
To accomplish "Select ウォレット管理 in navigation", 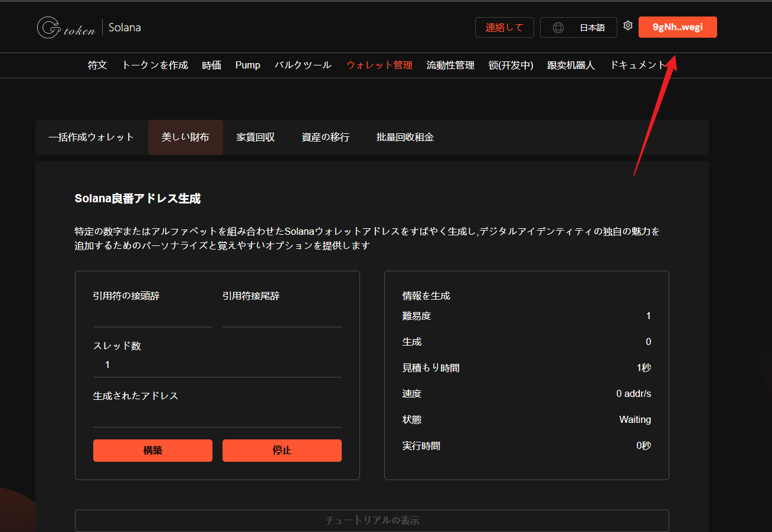I will (x=380, y=65).
